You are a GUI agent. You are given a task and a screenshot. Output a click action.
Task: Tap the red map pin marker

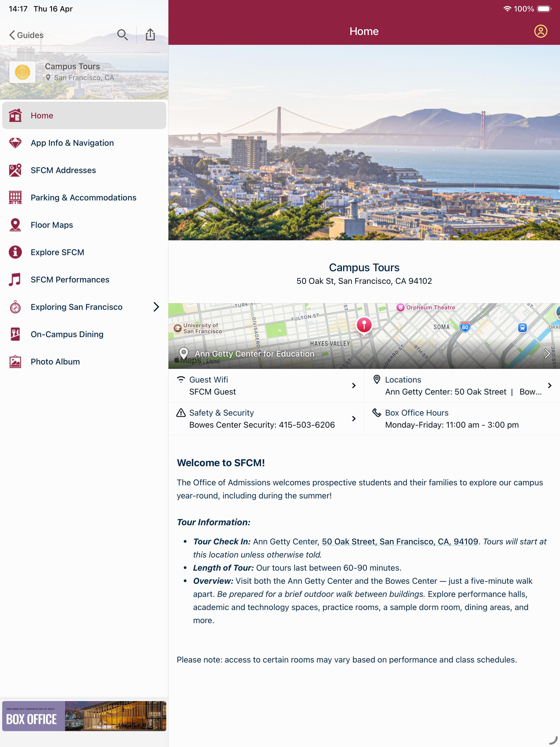point(364,325)
